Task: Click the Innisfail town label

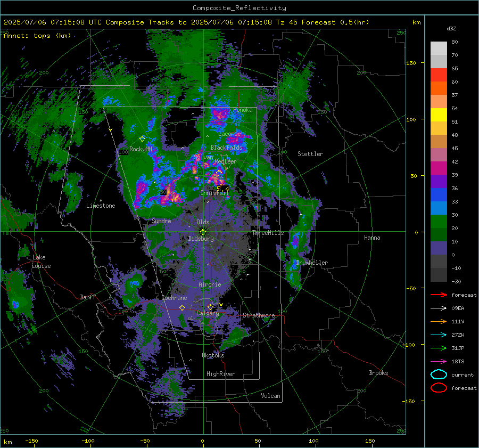Action: pos(214,193)
